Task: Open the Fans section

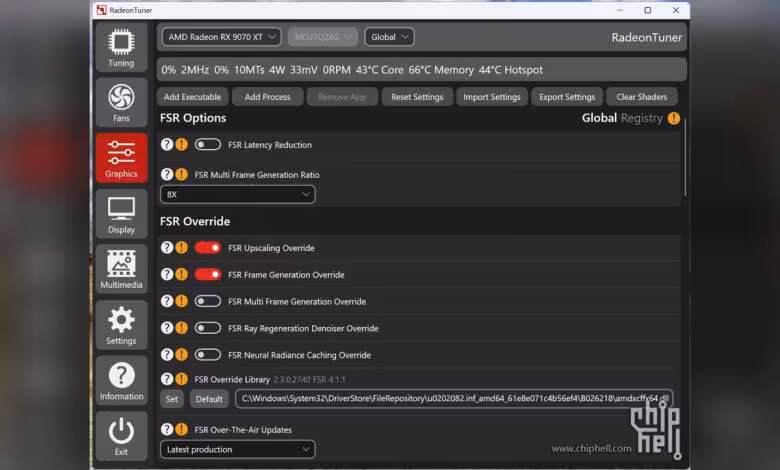Action: click(x=121, y=103)
